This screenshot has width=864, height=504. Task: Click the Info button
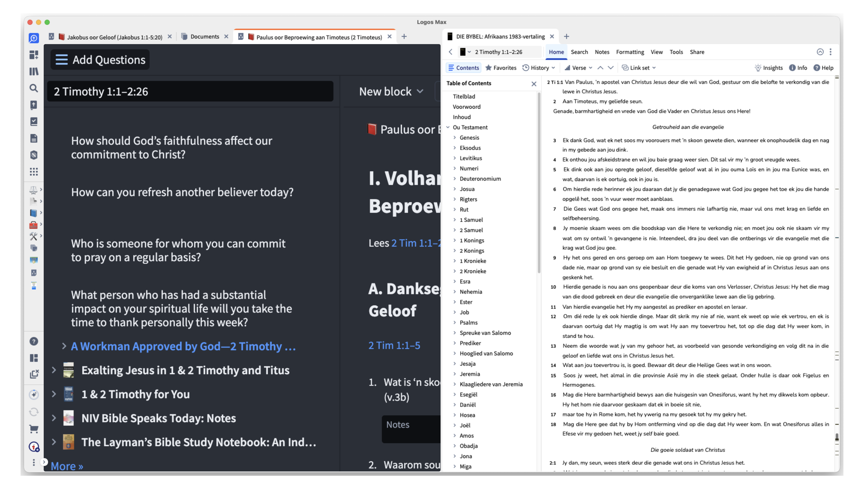coord(798,68)
